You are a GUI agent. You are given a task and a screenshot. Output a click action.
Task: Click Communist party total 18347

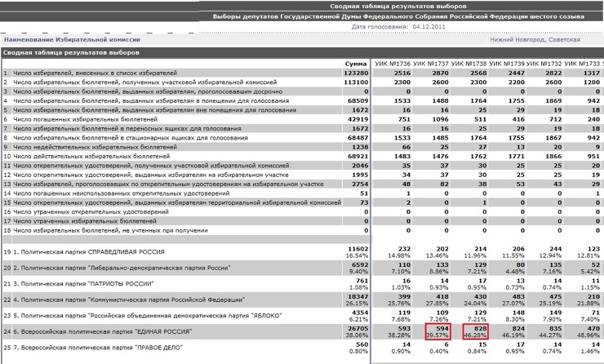point(358,296)
